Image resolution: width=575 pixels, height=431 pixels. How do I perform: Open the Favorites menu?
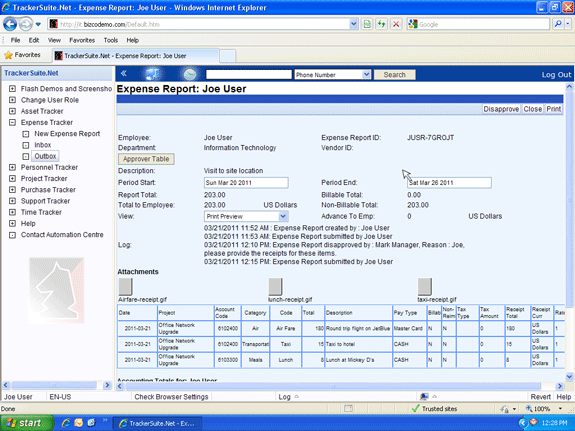82,40
